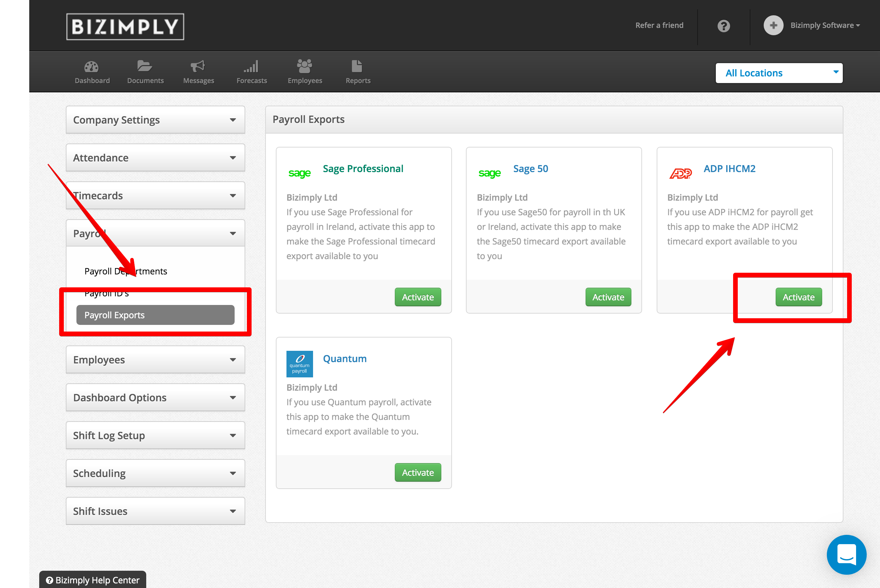Open the All Locations dropdown

tap(779, 73)
